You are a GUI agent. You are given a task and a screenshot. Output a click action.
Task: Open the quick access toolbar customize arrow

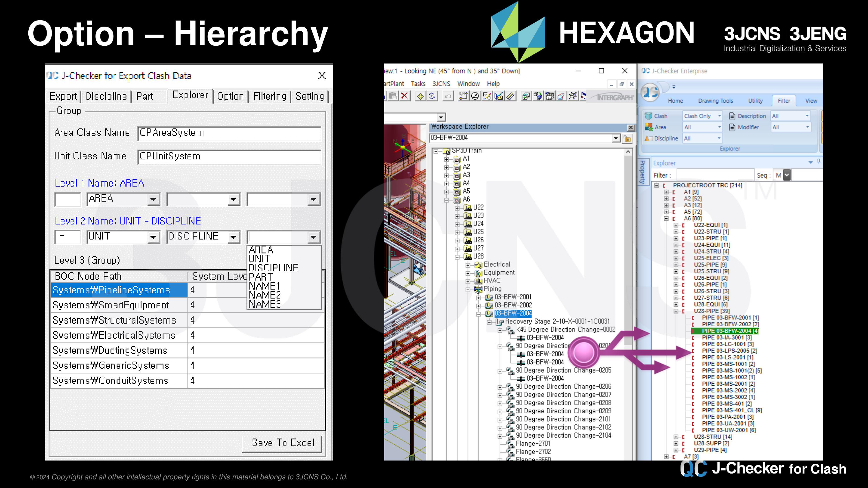(674, 87)
